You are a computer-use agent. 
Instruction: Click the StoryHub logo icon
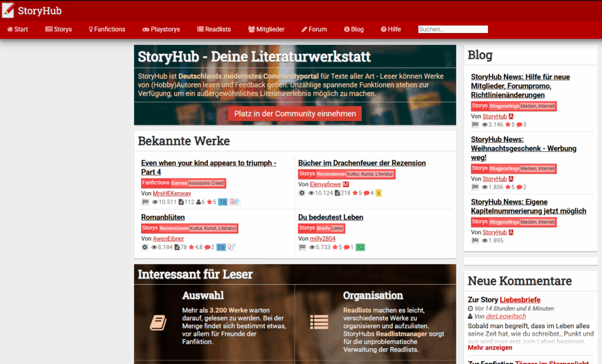[8, 10]
